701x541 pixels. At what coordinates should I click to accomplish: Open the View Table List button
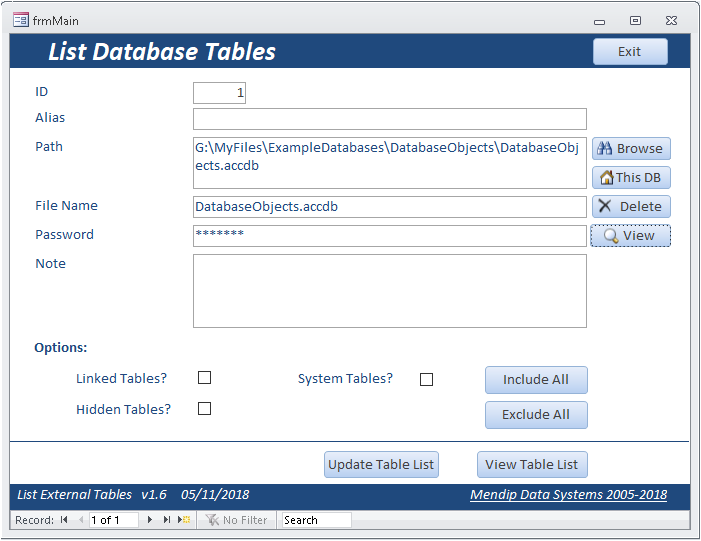point(531,464)
